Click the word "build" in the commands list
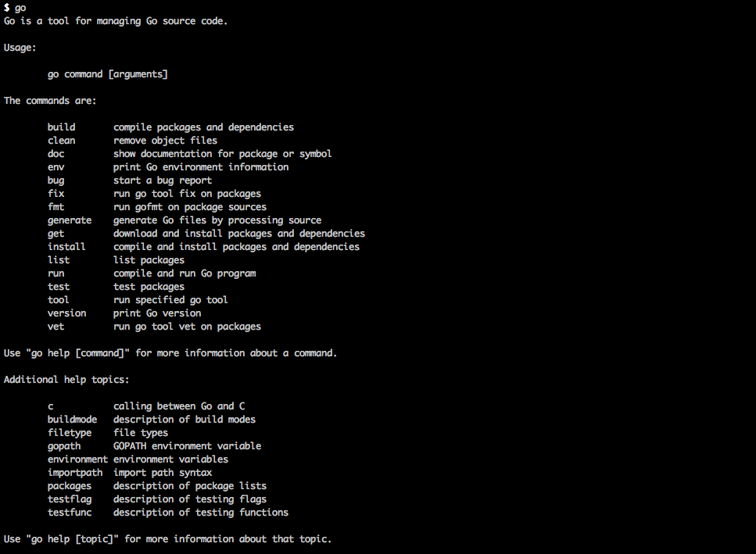This screenshot has height=554, width=756. point(61,127)
